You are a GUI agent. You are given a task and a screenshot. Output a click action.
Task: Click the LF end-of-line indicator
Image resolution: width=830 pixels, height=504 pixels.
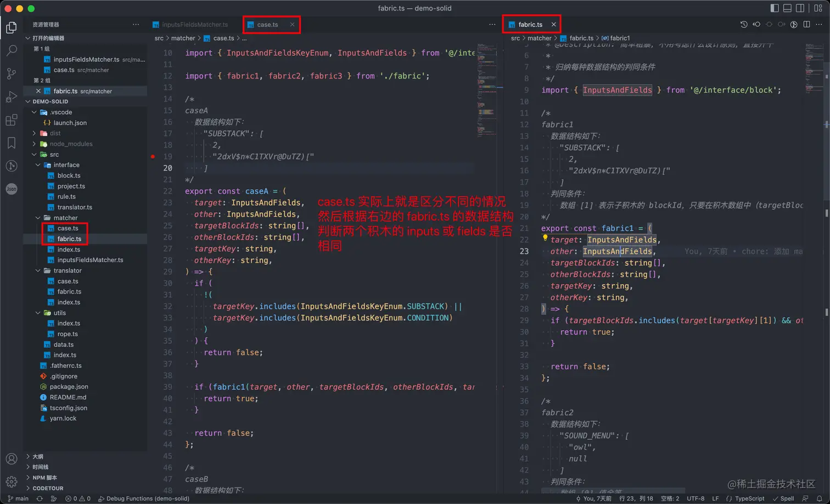[715, 499]
